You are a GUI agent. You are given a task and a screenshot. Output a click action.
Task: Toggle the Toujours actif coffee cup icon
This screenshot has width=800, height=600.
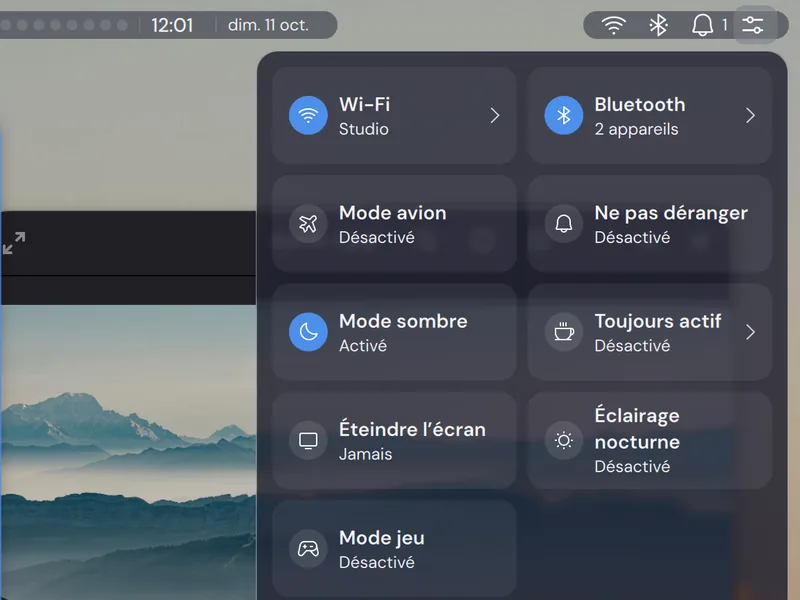point(564,332)
